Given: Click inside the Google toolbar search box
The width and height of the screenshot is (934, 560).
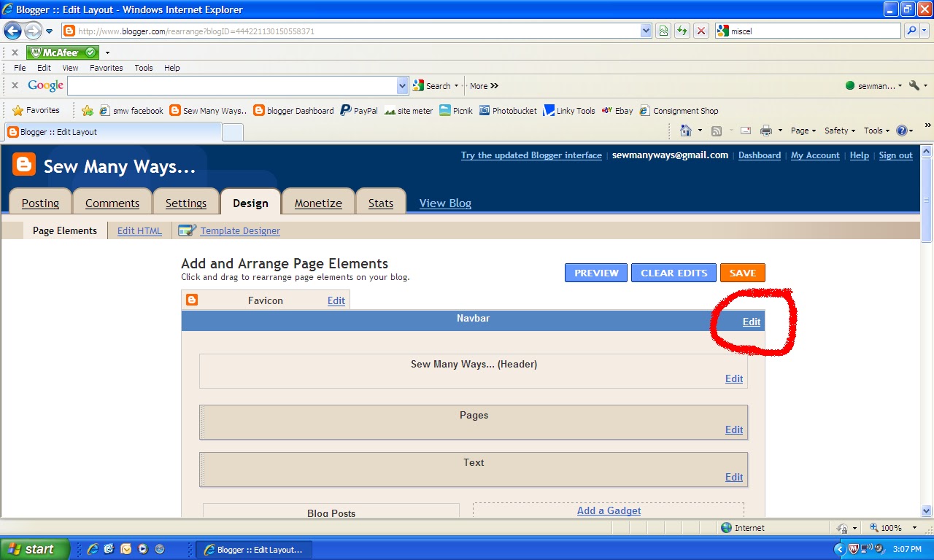Looking at the screenshot, I should coord(233,85).
